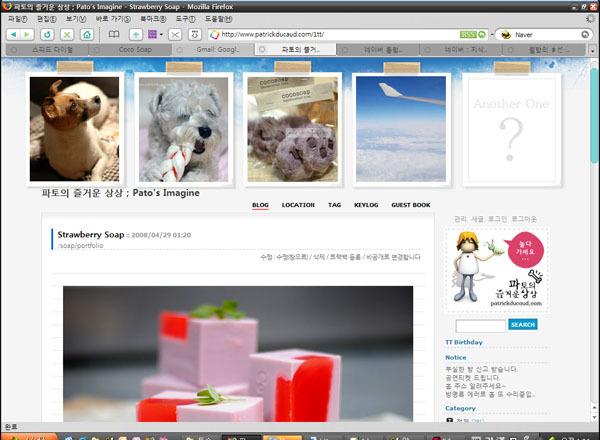The height and width of the screenshot is (440, 600).
Task: Click the blog sidebar search input box
Action: point(481,326)
